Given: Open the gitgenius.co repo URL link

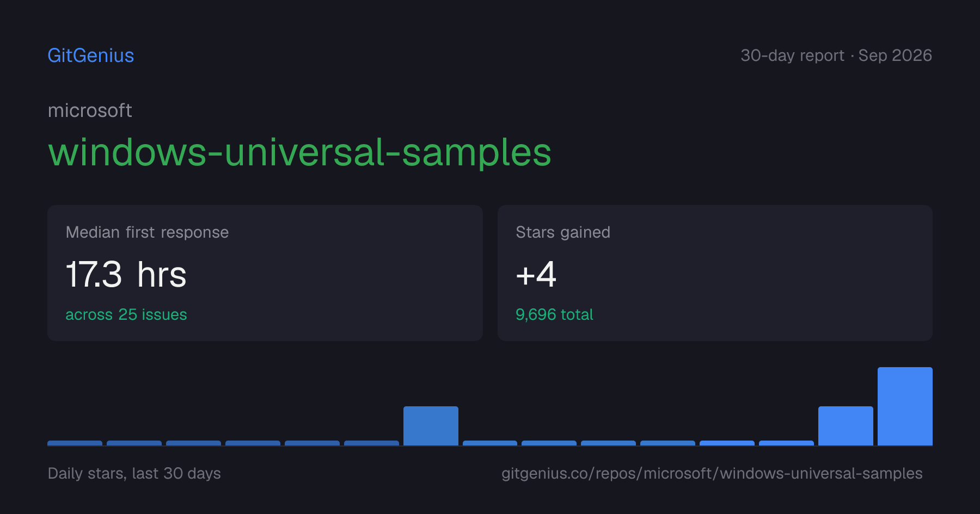Looking at the screenshot, I should pyautogui.click(x=712, y=473).
